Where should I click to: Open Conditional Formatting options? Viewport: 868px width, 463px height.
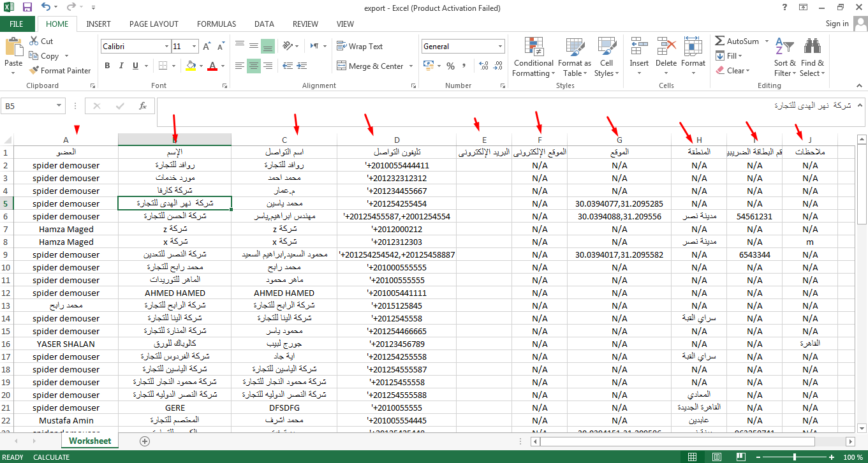[534, 57]
